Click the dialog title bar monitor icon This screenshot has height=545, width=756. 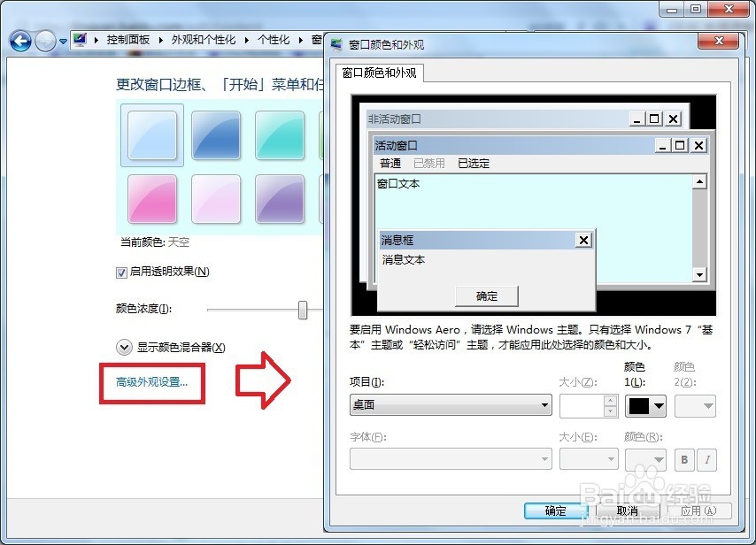pos(336,45)
